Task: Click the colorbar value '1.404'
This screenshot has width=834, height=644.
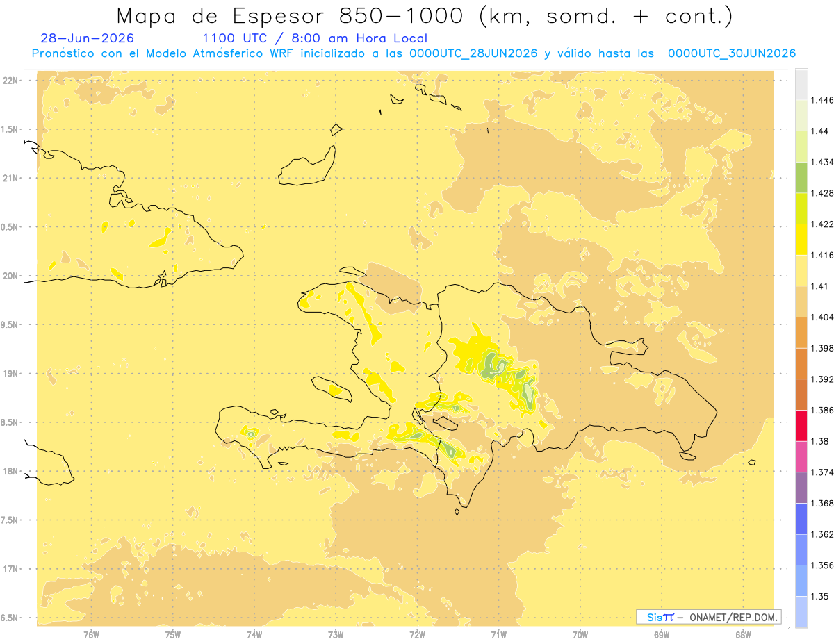Action: 821,317
